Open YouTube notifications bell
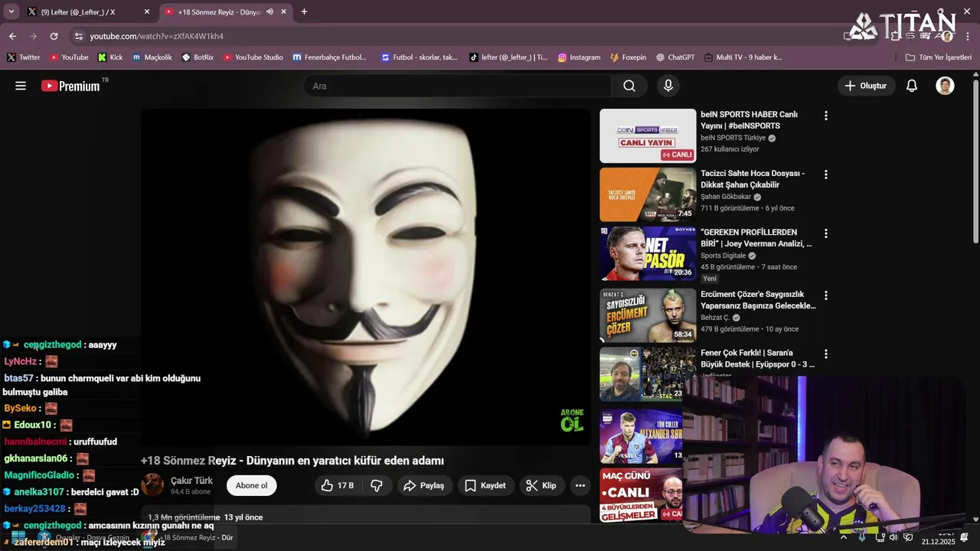980x551 pixels. coord(912,86)
